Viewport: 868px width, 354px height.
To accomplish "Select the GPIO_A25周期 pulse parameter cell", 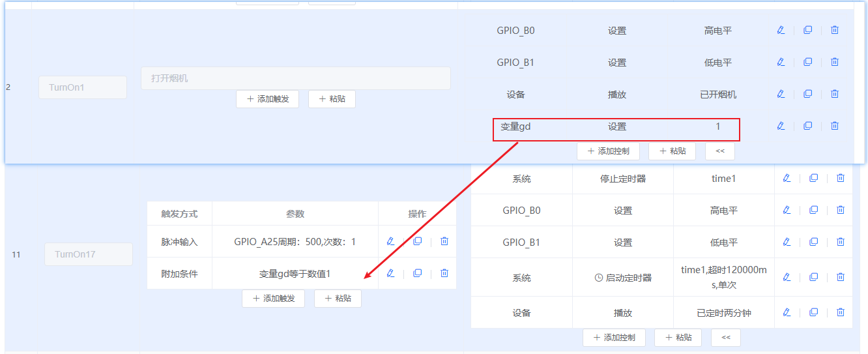I will point(295,242).
